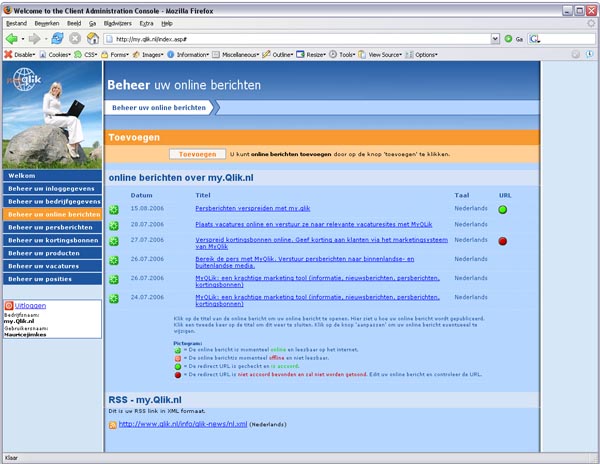Image resolution: width=600 pixels, height=464 pixels.
Task: Toggle online status icon of the 24.07.2006 message
Action: pyautogui.click(x=114, y=298)
